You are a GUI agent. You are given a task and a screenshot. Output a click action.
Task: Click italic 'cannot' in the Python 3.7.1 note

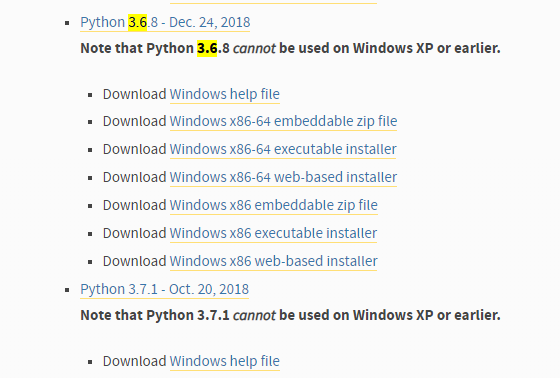coord(254,315)
